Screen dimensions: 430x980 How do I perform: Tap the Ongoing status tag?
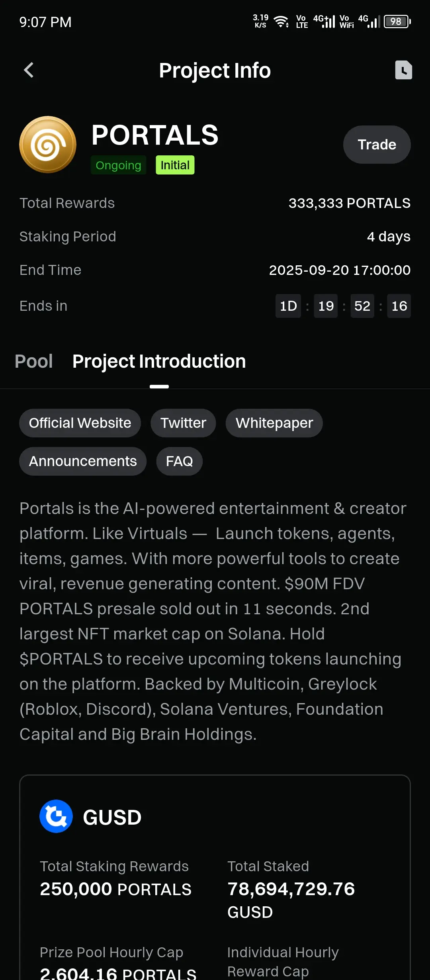118,165
